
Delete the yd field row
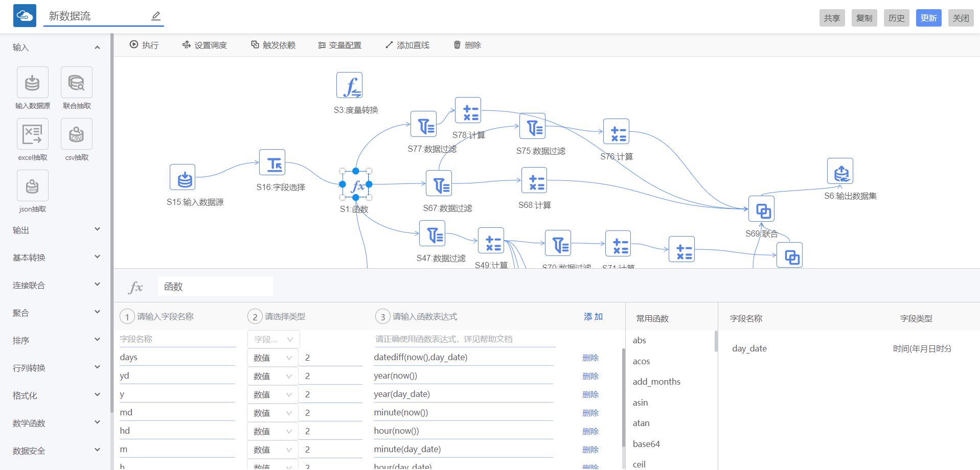click(590, 376)
